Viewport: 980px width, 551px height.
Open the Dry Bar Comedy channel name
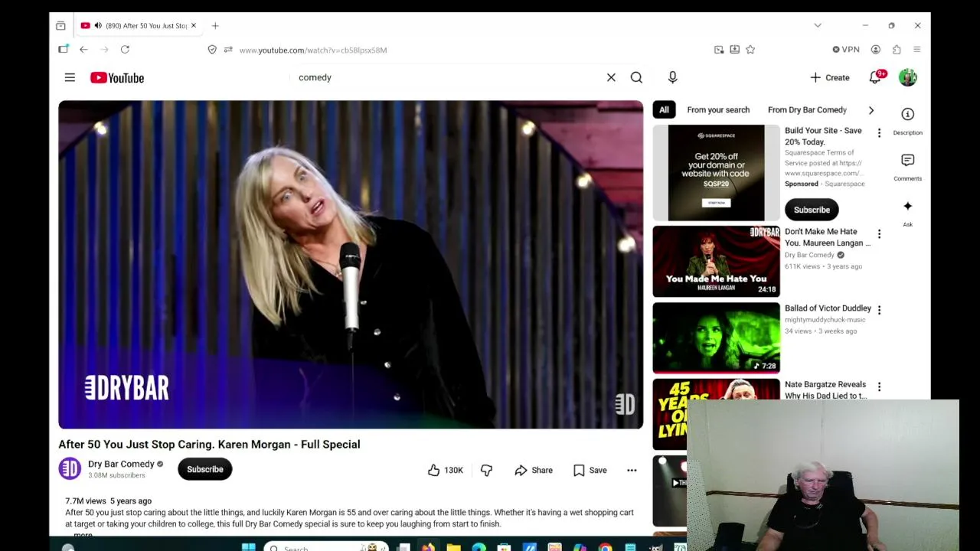pos(121,464)
